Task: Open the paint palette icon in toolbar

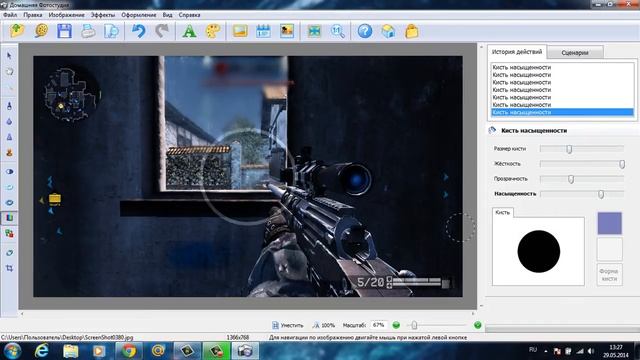Action: pos(213,31)
